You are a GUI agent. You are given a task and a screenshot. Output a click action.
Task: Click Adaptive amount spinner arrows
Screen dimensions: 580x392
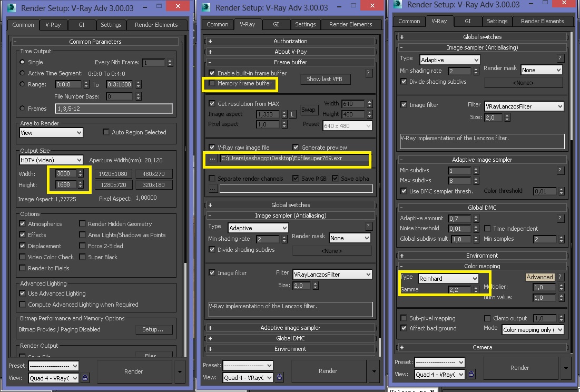476,219
